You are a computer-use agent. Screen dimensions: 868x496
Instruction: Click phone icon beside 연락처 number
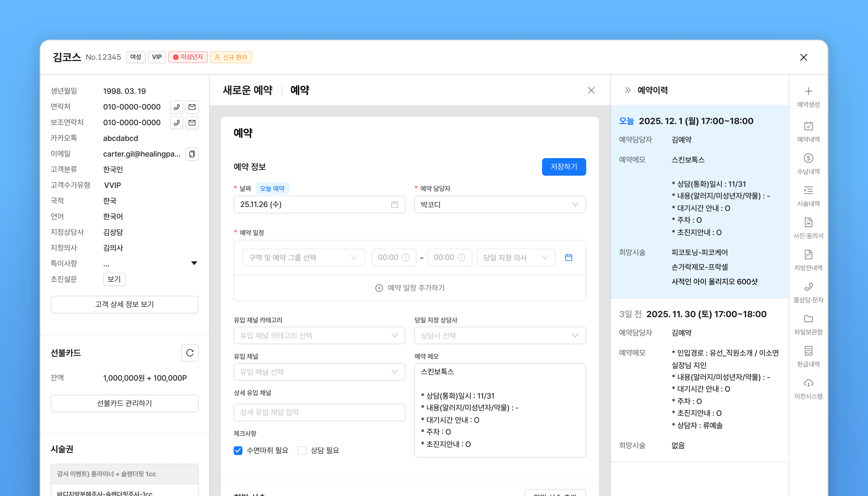(x=176, y=107)
